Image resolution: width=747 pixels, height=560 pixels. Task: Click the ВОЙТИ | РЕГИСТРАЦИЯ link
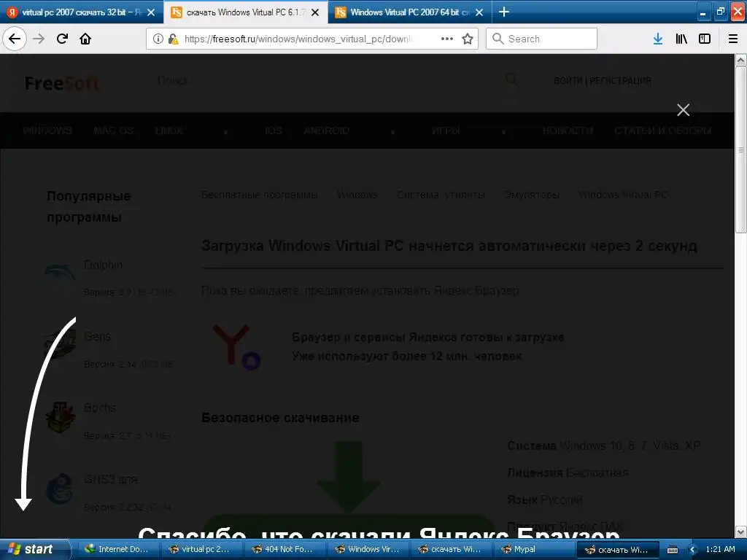(x=602, y=80)
